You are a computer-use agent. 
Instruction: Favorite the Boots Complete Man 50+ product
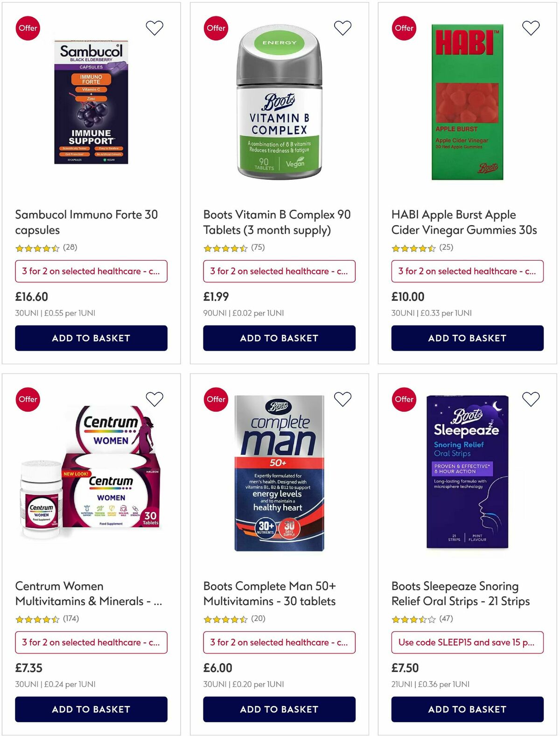[342, 399]
